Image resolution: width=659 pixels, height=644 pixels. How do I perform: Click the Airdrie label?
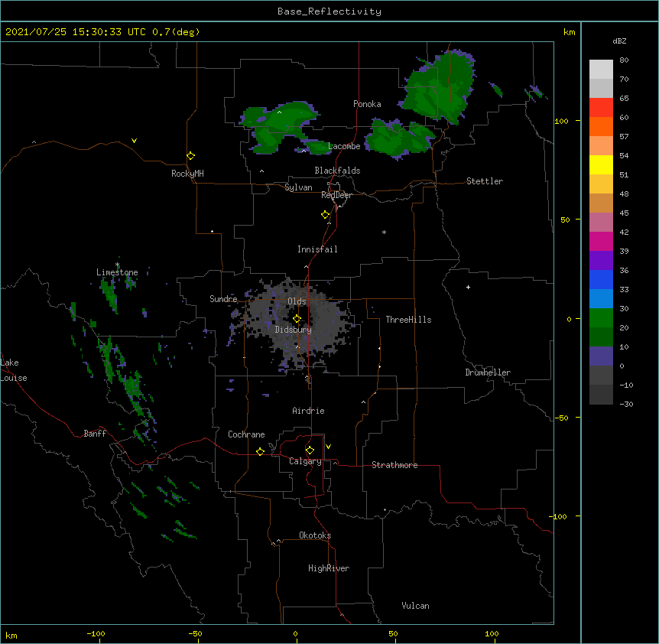click(309, 411)
